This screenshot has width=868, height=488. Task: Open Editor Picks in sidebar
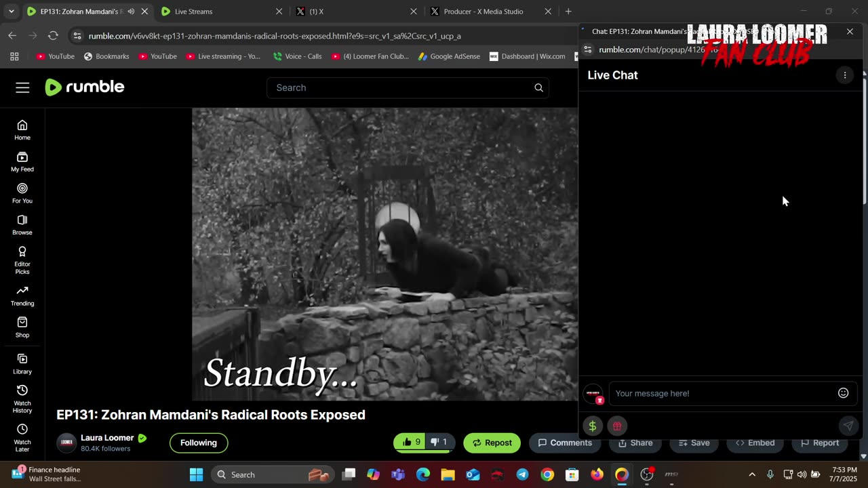tap(22, 260)
